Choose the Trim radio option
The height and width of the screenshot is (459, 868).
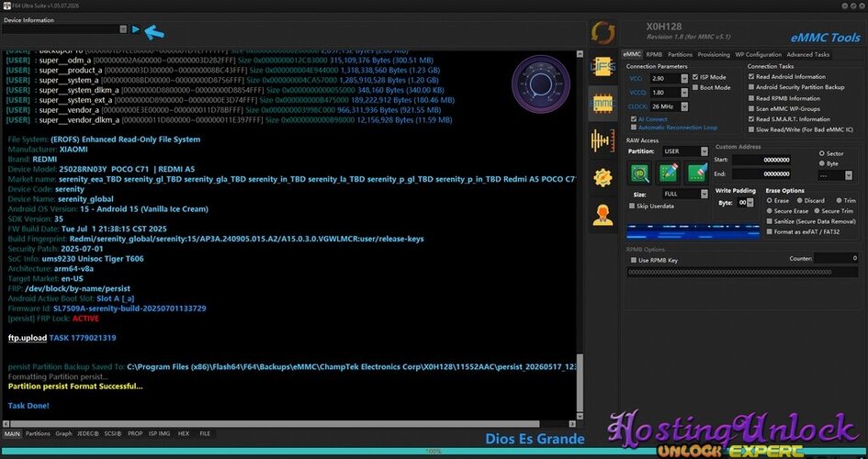(839, 201)
